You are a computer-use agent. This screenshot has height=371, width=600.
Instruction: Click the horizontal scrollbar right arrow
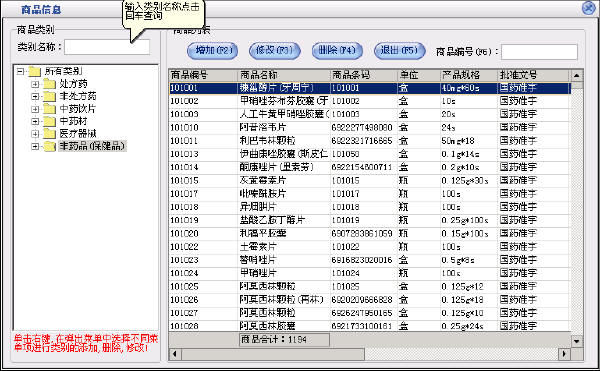(564, 354)
